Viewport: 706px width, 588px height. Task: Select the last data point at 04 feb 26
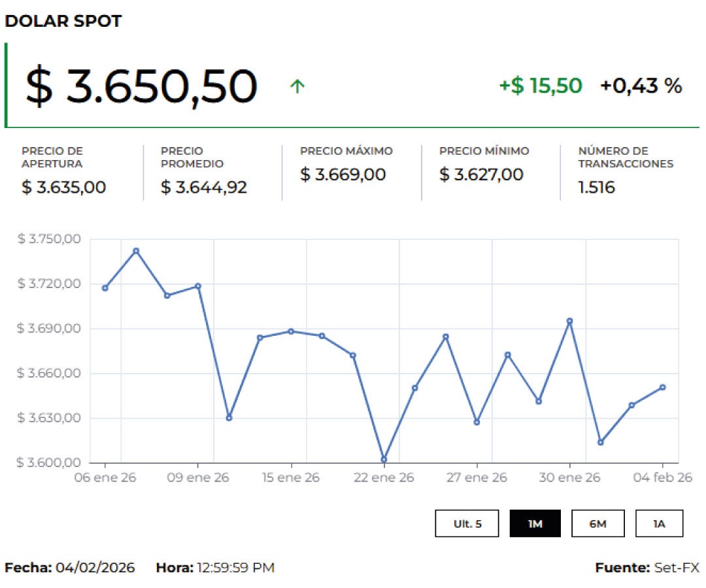pyautogui.click(x=662, y=387)
